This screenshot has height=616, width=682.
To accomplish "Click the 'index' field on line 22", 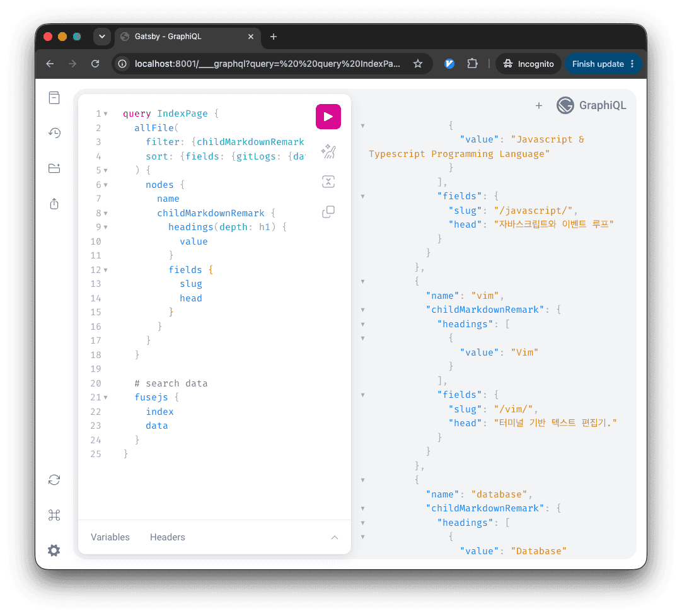I will coord(159,412).
